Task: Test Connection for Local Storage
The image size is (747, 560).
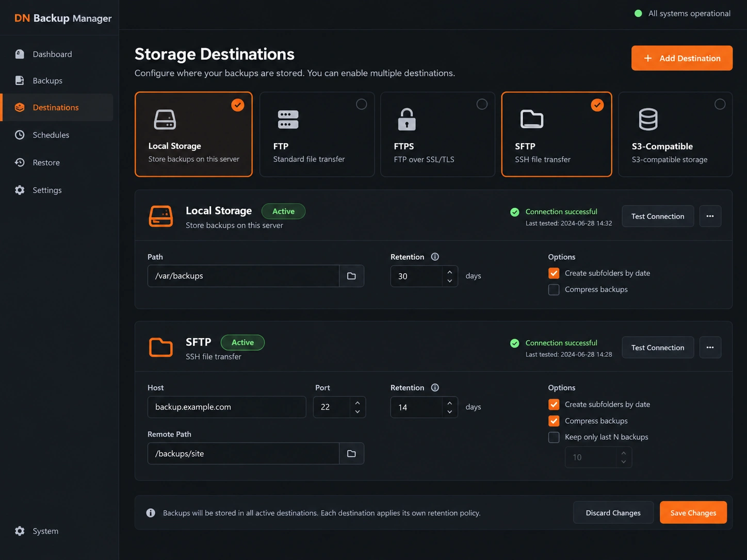Action: point(658,216)
